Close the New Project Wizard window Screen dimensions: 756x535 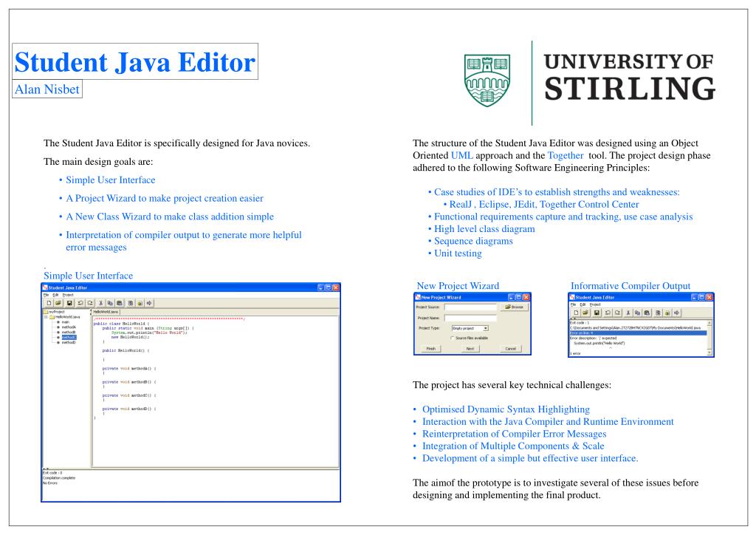526,297
